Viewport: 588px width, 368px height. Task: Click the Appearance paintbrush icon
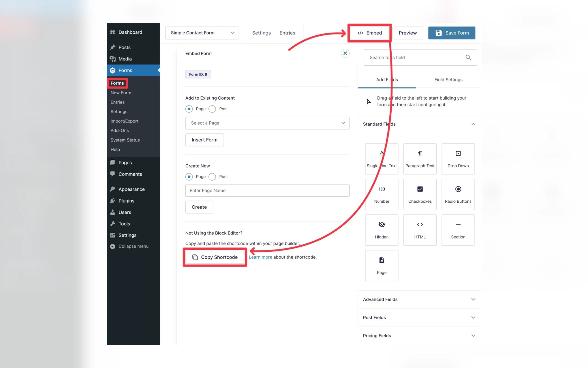(113, 189)
